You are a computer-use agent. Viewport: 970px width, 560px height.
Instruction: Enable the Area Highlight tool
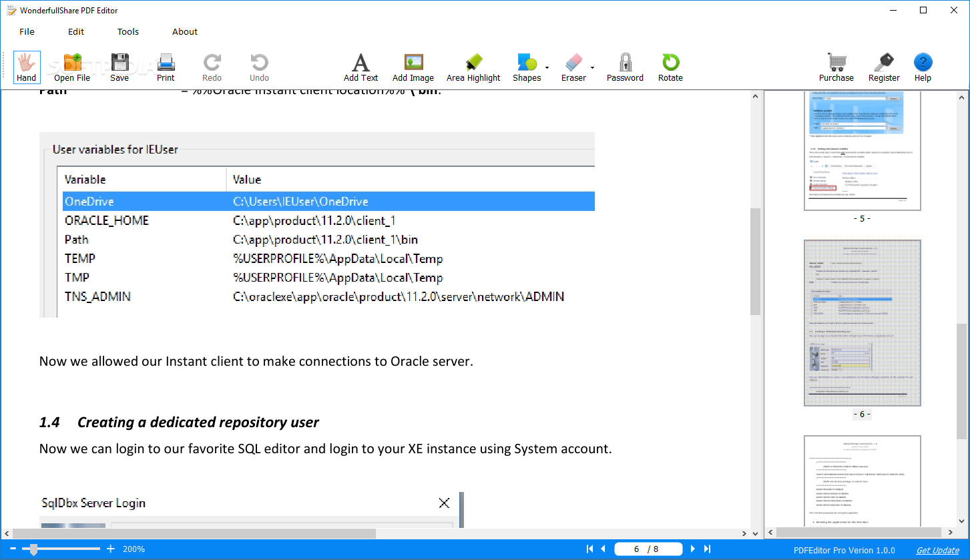[473, 67]
